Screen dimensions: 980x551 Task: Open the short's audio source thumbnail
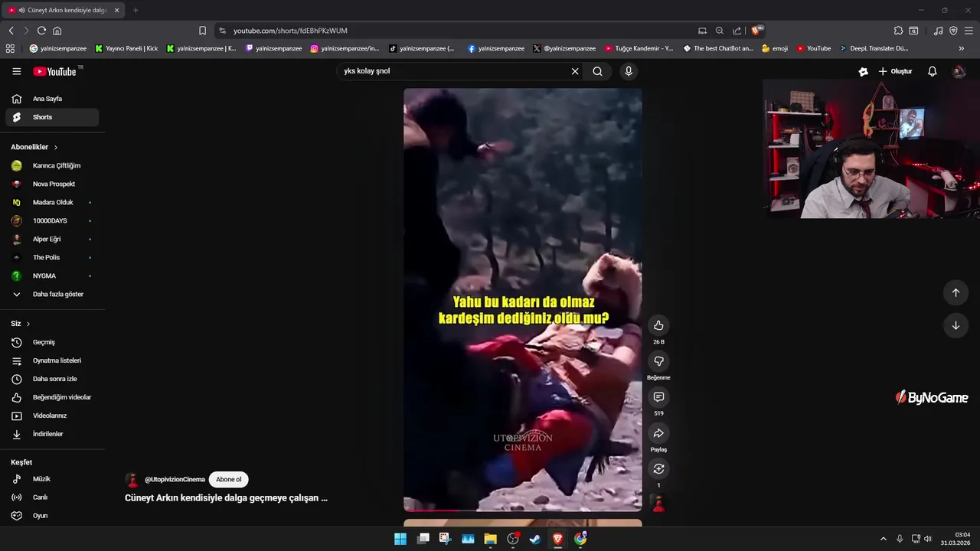coord(658,504)
